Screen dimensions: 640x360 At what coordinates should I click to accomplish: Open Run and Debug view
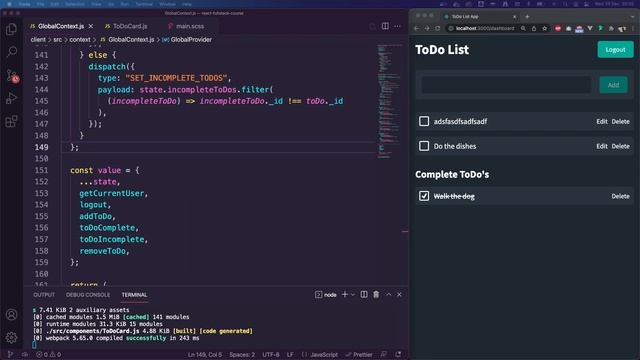(11, 98)
